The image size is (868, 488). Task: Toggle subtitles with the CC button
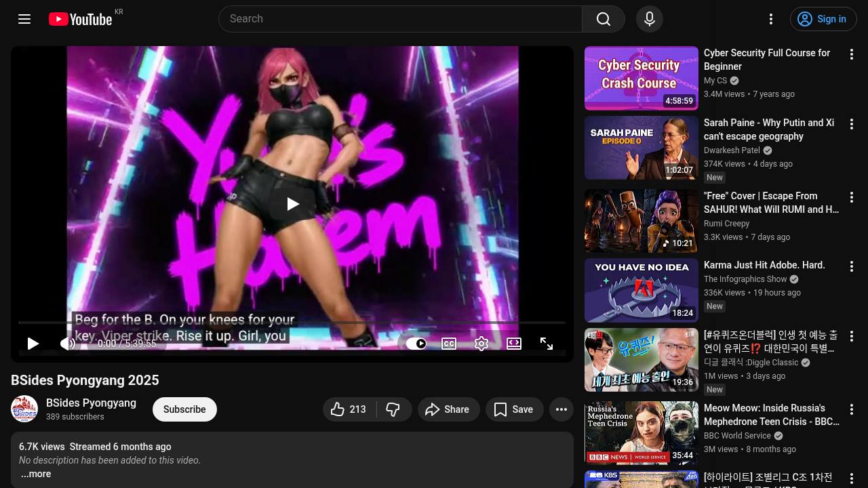pos(449,344)
